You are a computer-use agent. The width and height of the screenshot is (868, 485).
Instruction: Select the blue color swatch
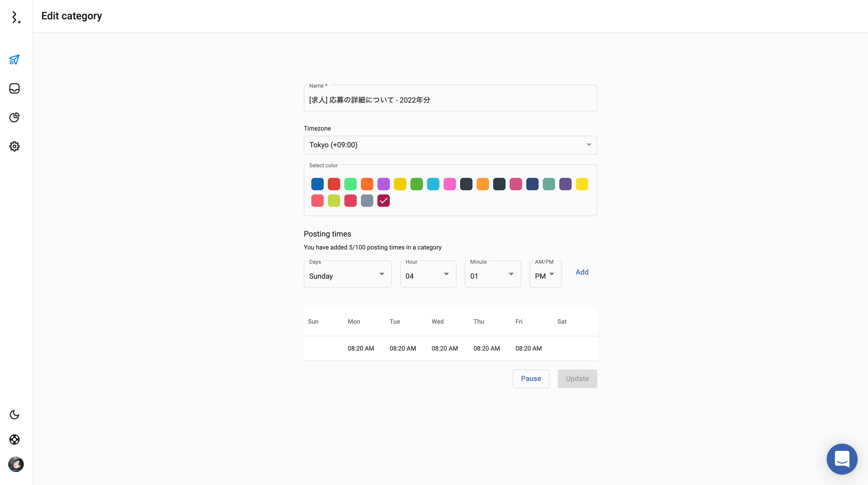pyautogui.click(x=317, y=184)
